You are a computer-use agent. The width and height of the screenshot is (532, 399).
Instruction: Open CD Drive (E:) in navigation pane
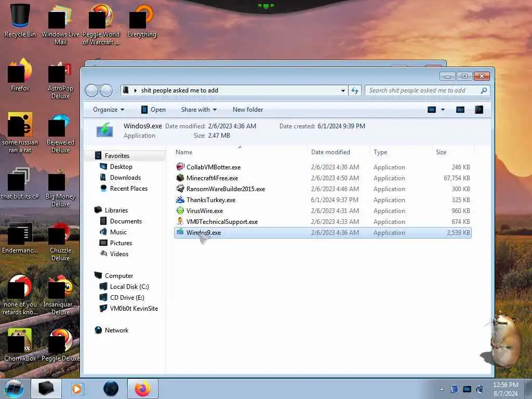[127, 298]
